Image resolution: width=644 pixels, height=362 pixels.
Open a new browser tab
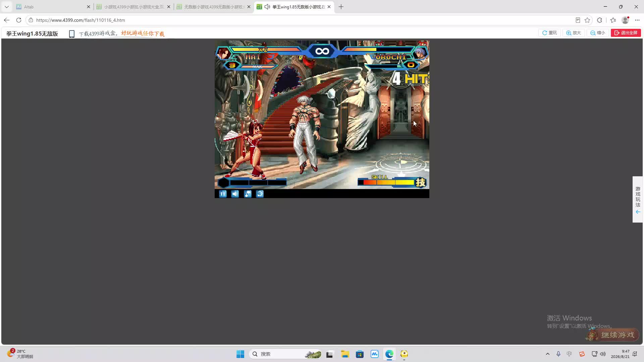341,7
